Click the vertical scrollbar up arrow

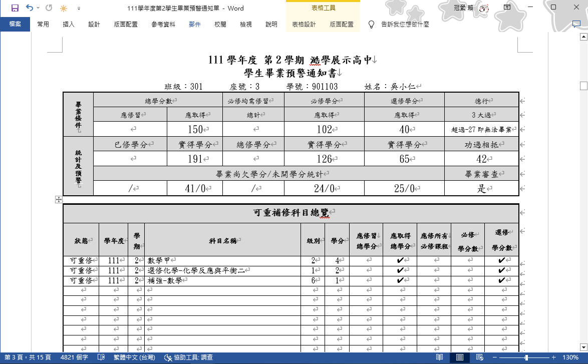[583, 37]
